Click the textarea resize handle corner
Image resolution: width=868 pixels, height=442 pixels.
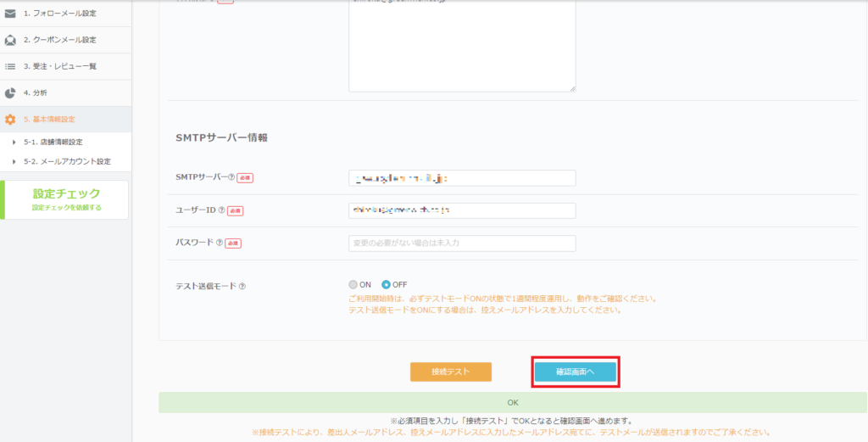pyautogui.click(x=573, y=88)
